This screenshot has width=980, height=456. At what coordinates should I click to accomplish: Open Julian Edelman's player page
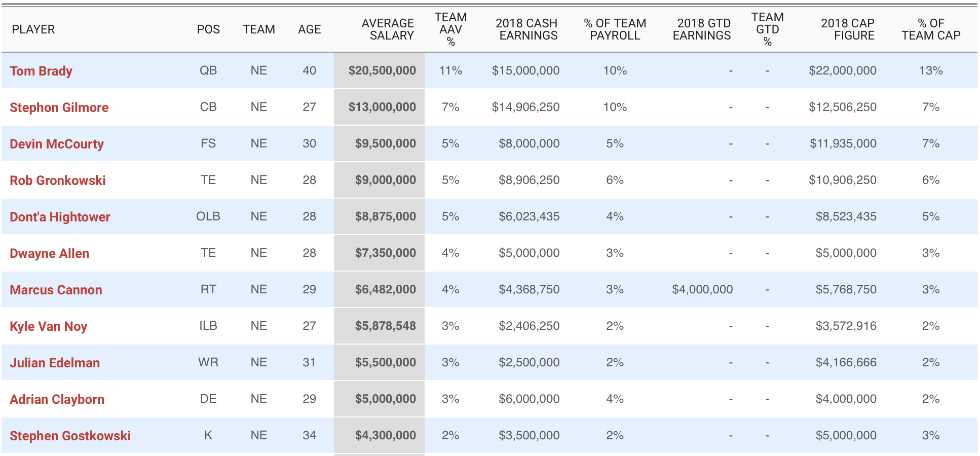point(55,363)
